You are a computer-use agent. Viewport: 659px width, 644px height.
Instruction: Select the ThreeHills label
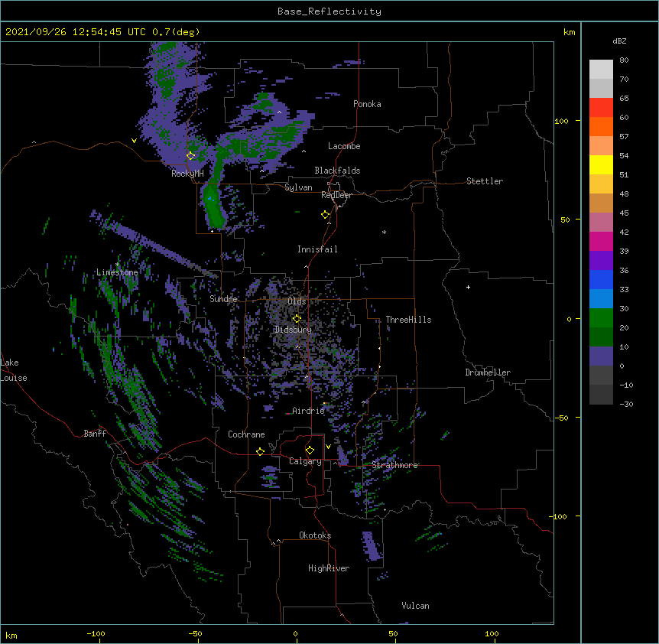click(x=408, y=320)
